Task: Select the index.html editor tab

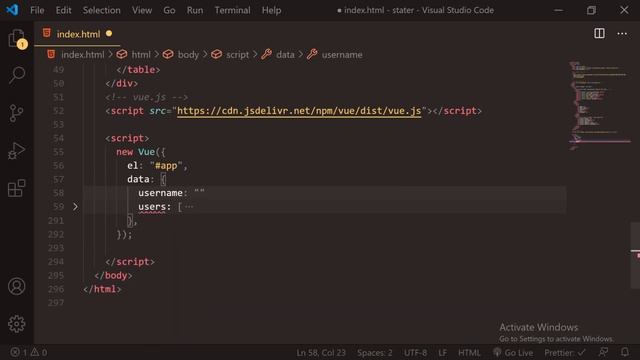Action: click(78, 34)
